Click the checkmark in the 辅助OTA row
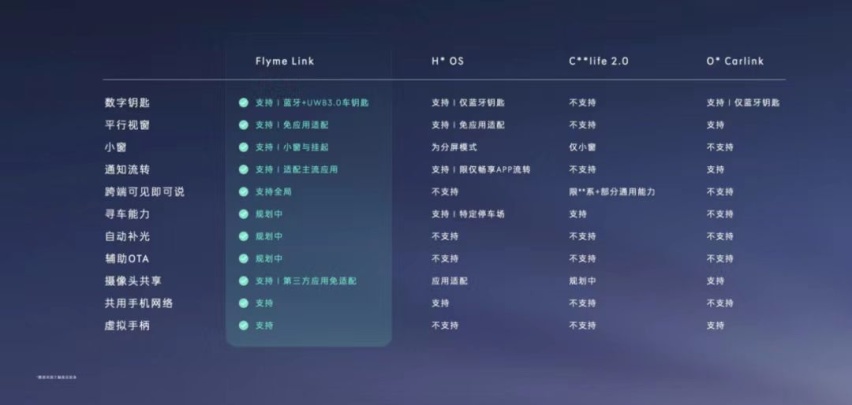Screen dimensions: 852x405 pyautogui.click(x=243, y=258)
